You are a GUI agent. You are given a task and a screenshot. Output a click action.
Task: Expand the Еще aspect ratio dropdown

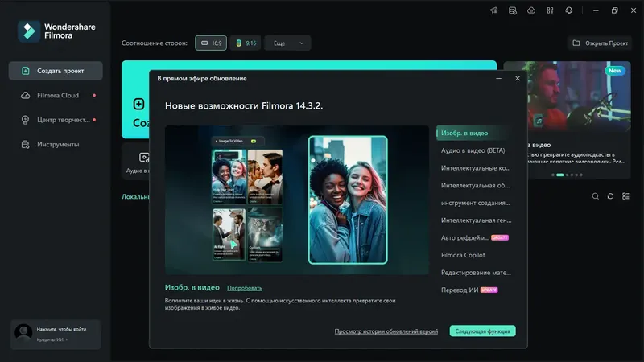(x=287, y=43)
